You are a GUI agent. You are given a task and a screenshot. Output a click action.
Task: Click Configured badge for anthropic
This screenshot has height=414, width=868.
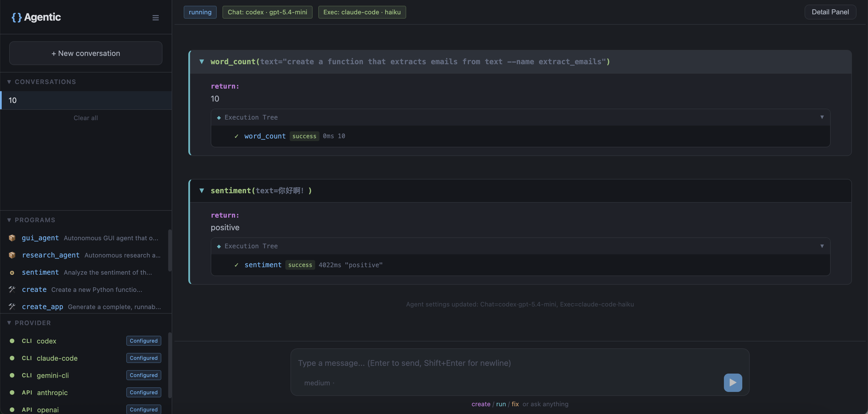[x=144, y=392]
